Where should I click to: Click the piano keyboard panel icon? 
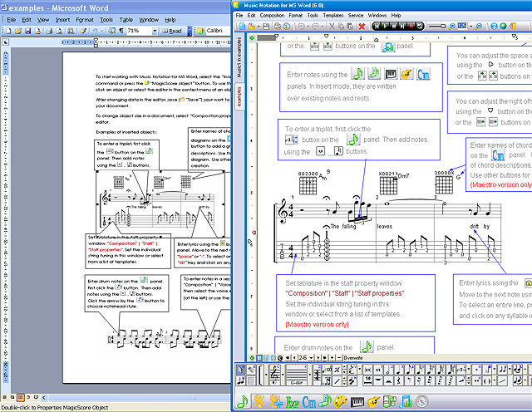point(358,402)
